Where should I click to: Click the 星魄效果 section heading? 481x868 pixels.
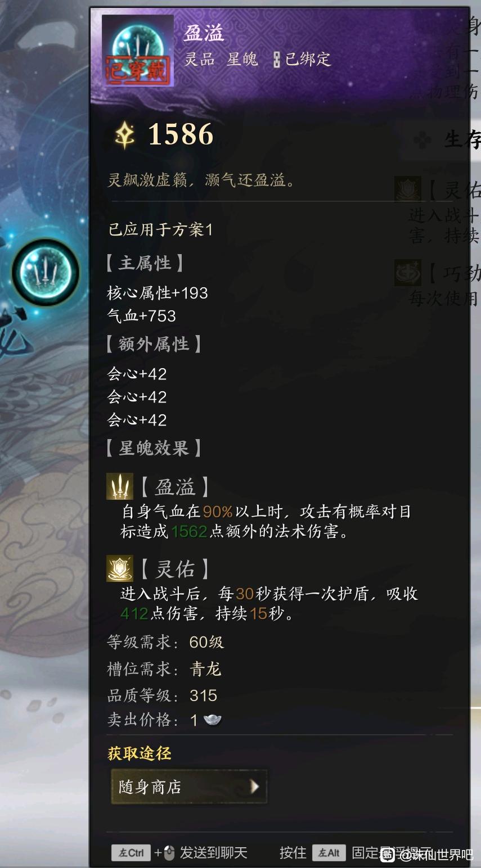154,448
